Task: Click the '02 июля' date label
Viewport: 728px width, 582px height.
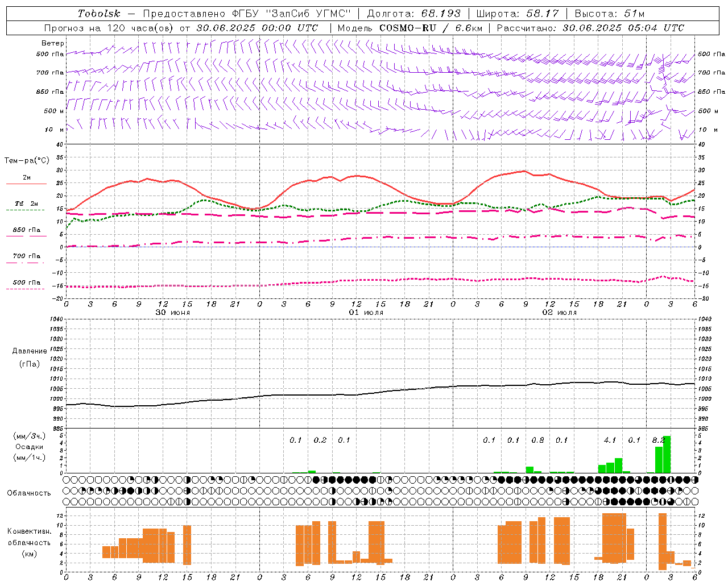Action: [x=560, y=313]
